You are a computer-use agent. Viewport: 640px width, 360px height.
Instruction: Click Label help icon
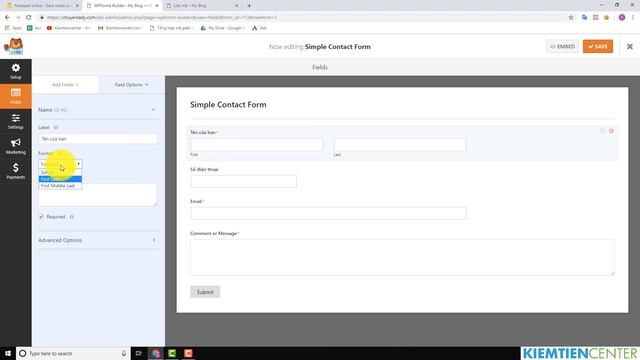pyautogui.click(x=56, y=127)
